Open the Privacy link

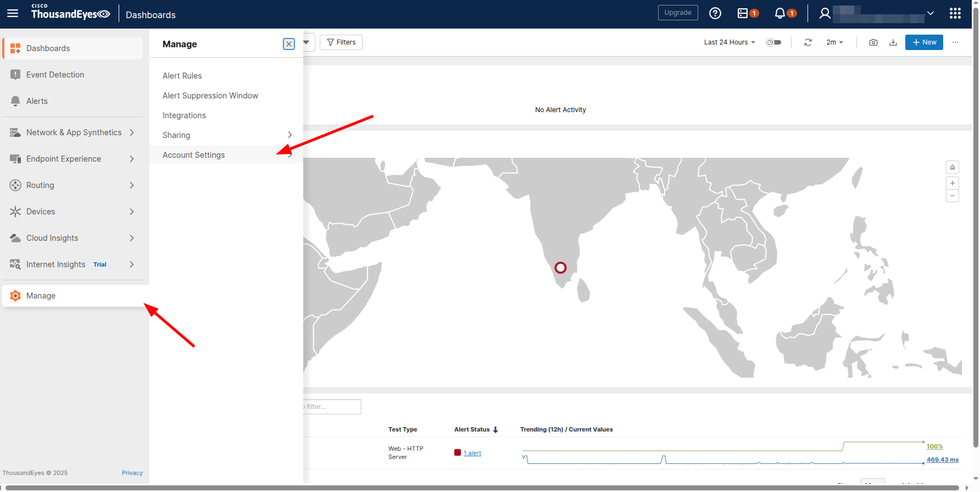[132, 473]
